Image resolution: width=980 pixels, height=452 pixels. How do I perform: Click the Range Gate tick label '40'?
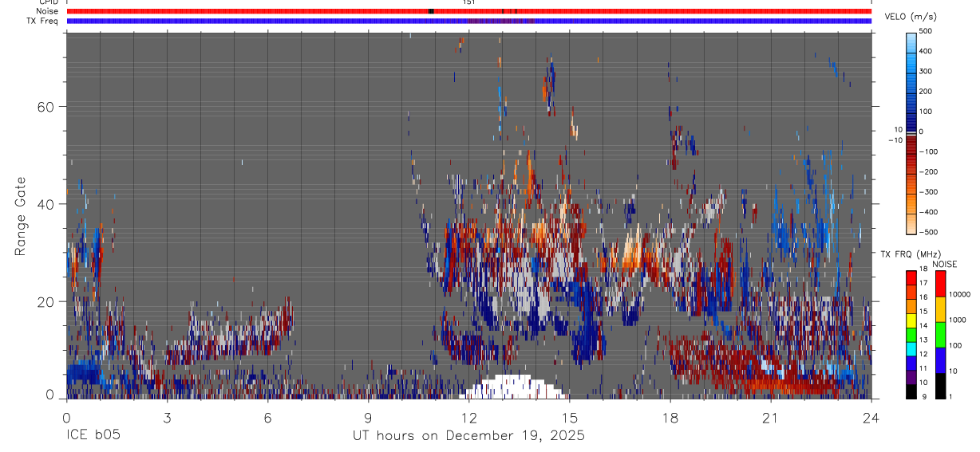point(45,204)
